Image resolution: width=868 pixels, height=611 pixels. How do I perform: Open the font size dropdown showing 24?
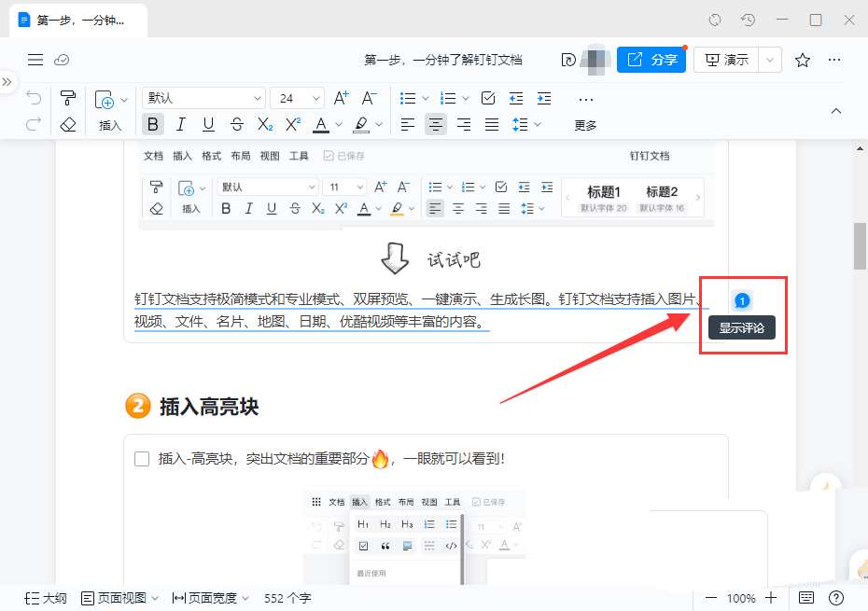(298, 99)
